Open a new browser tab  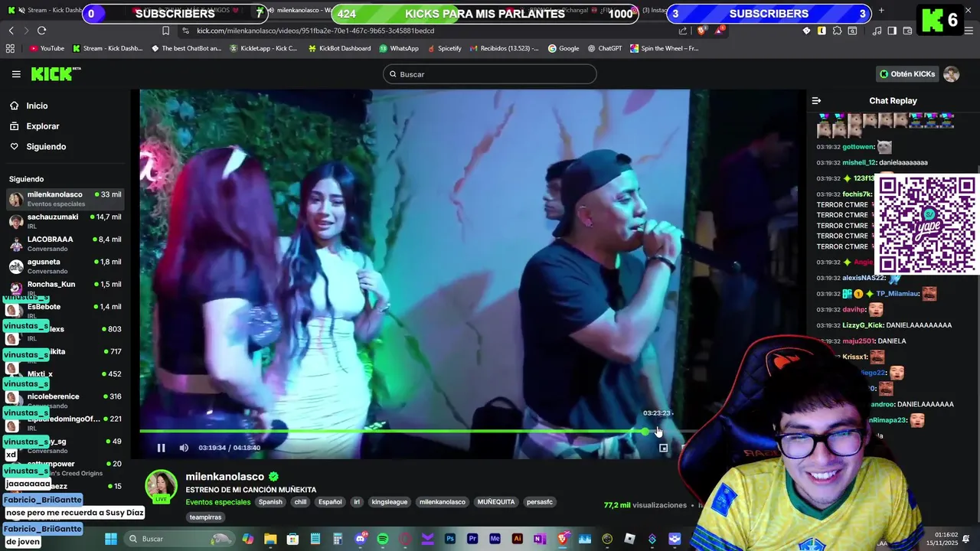point(881,11)
